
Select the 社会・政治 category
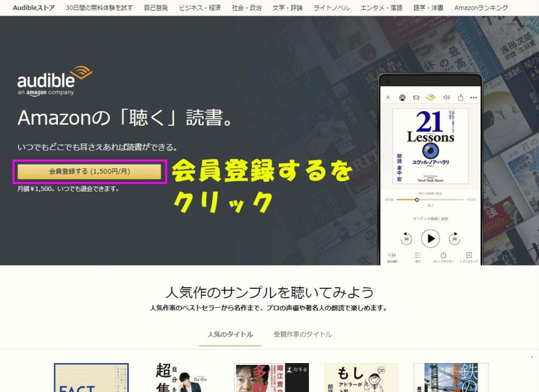(x=246, y=7)
